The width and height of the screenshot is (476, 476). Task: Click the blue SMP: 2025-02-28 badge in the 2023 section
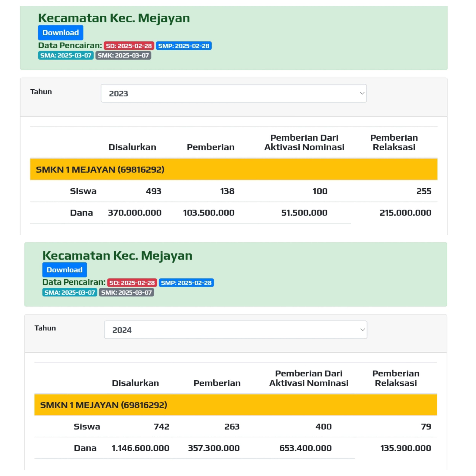(184, 46)
